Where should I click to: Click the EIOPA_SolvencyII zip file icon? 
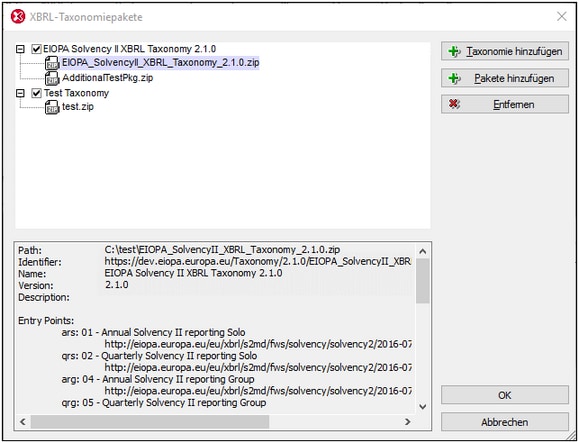(52, 63)
